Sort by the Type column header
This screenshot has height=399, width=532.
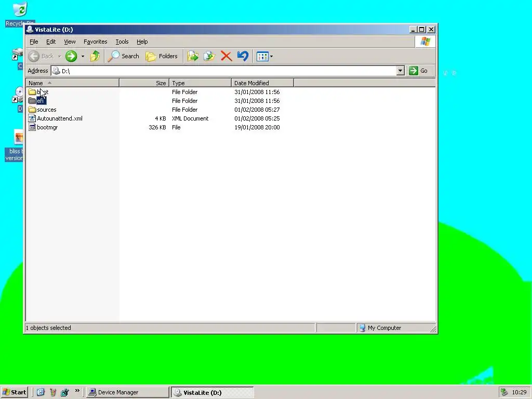(x=200, y=83)
